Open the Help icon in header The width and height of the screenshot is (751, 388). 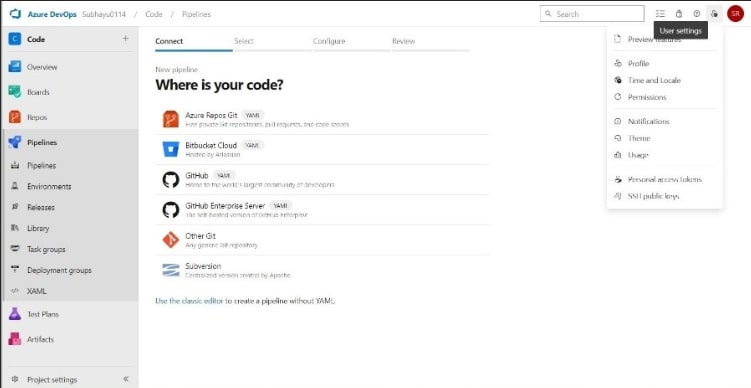[697, 14]
